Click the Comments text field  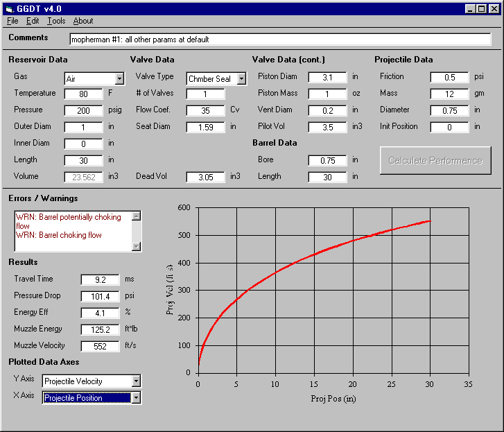point(280,40)
